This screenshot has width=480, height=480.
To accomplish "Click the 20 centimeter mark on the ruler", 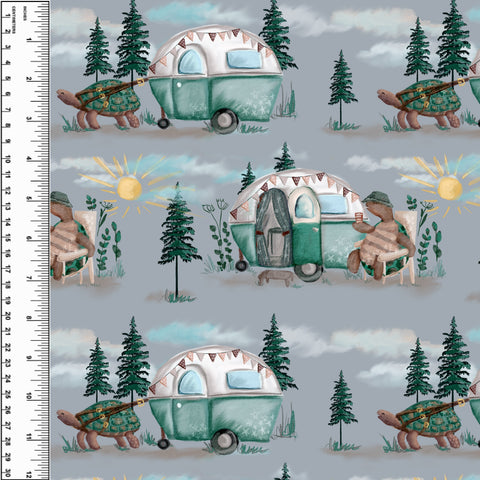I will [8, 316].
